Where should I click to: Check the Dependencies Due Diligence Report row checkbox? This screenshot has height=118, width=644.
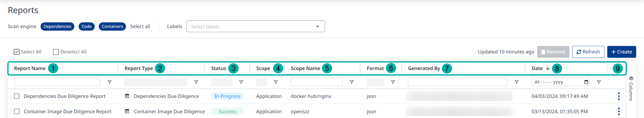tap(17, 96)
